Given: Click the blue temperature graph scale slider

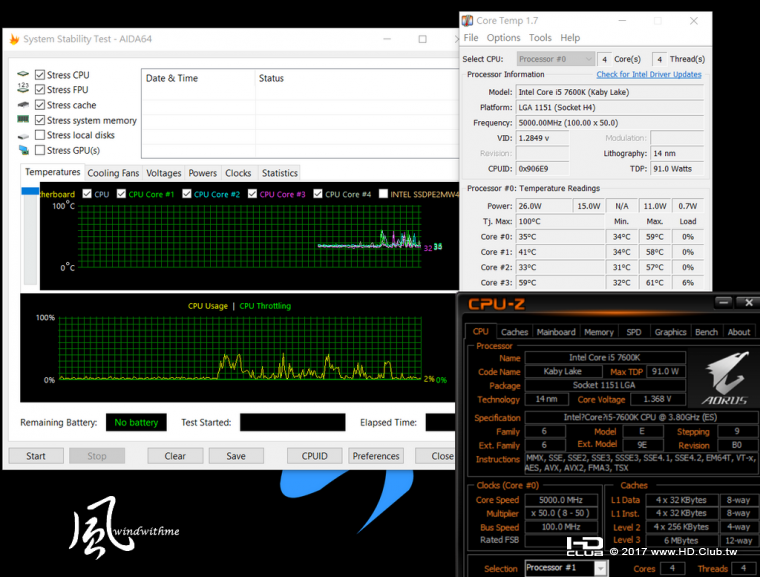Looking at the screenshot, I should tap(30, 191).
